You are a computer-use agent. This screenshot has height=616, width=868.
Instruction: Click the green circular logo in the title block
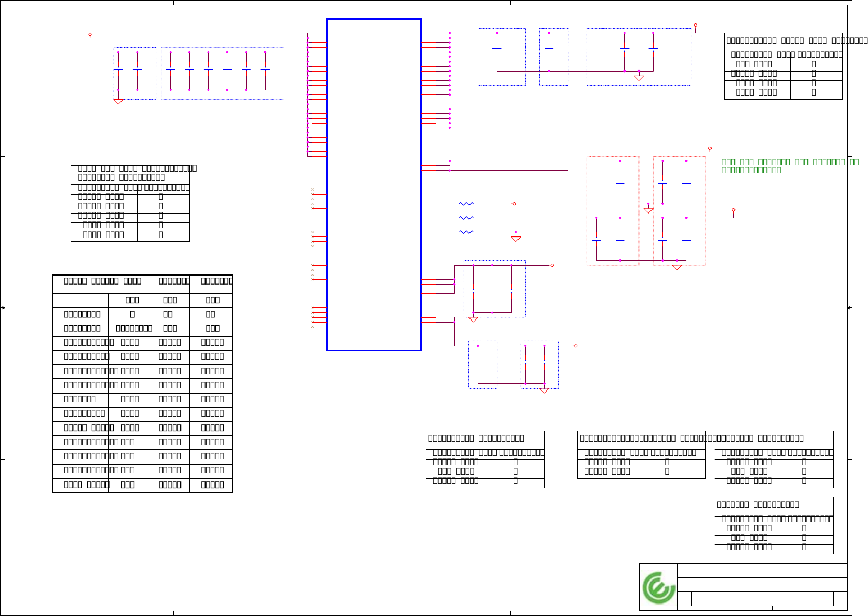(x=659, y=588)
